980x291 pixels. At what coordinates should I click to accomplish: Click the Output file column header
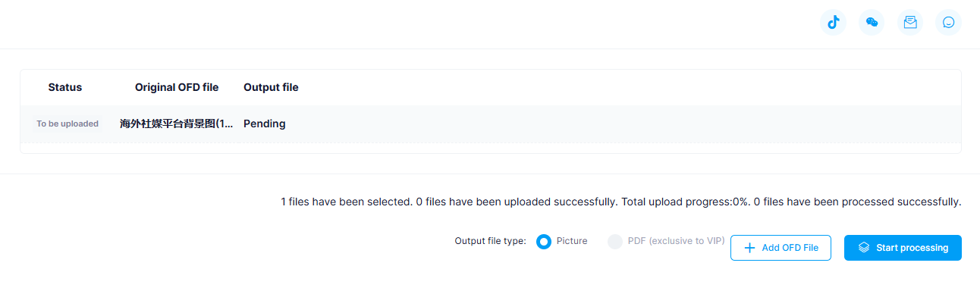[x=271, y=87]
